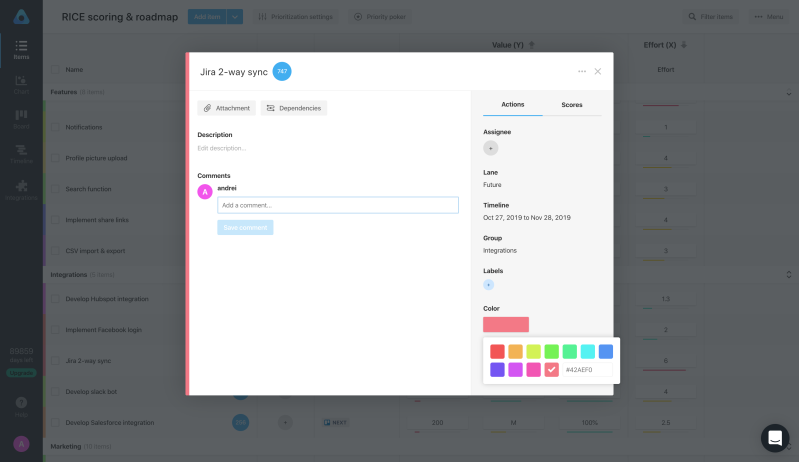Pick the orange color swatch
799x462 pixels.
point(515,351)
